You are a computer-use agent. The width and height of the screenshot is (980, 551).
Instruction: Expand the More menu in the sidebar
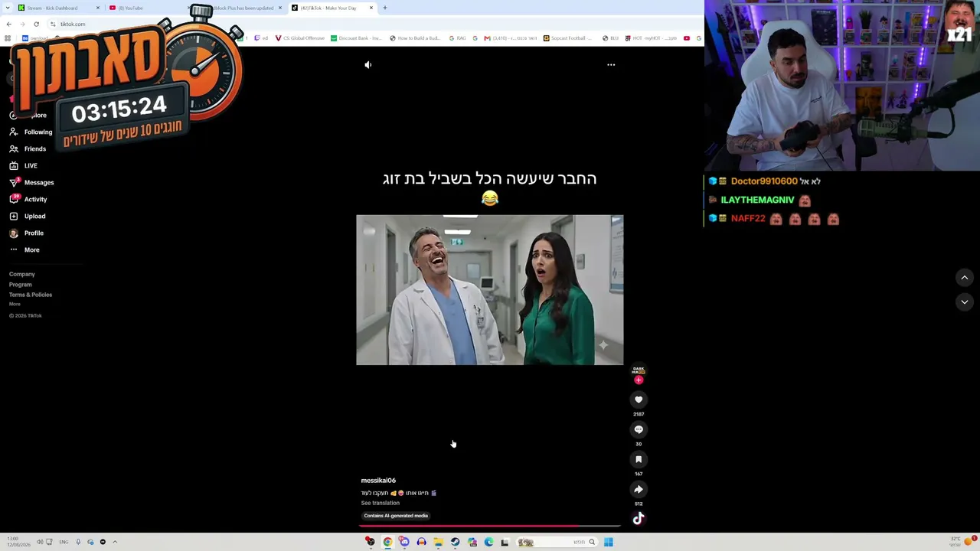pyautogui.click(x=31, y=249)
